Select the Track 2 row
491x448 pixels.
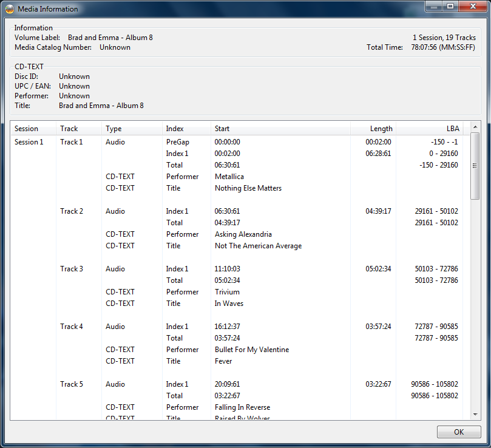click(x=72, y=211)
